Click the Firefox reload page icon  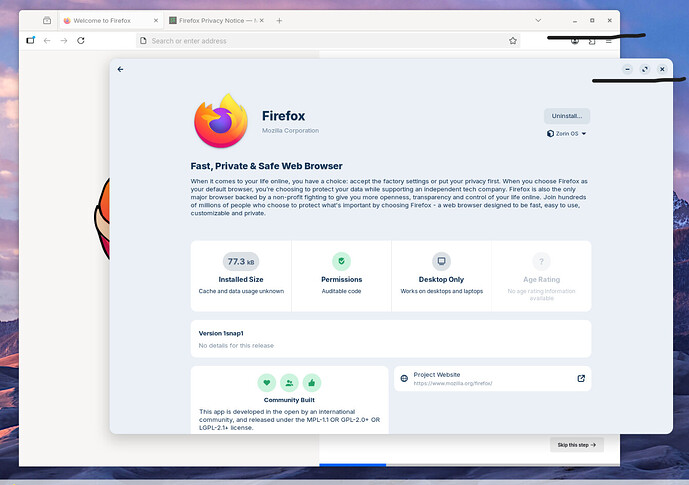point(81,41)
